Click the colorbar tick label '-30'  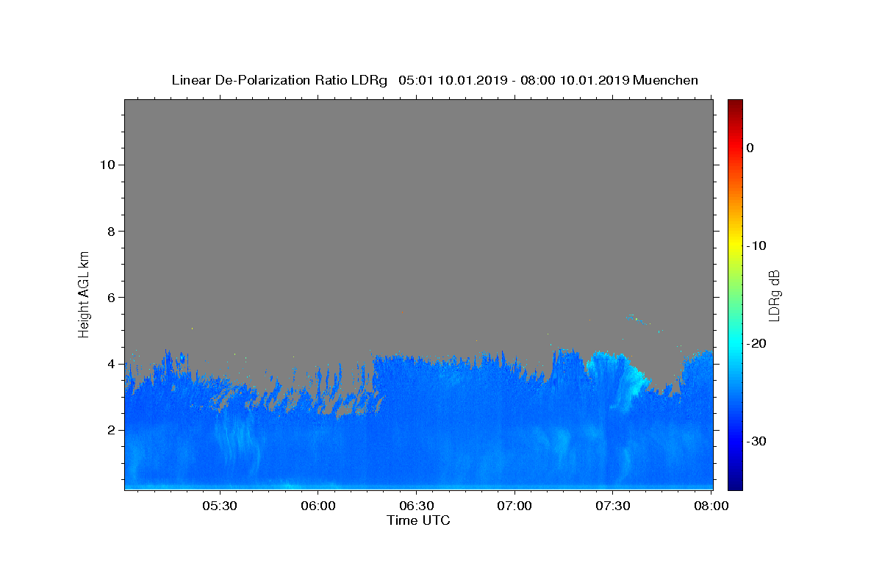tap(756, 441)
